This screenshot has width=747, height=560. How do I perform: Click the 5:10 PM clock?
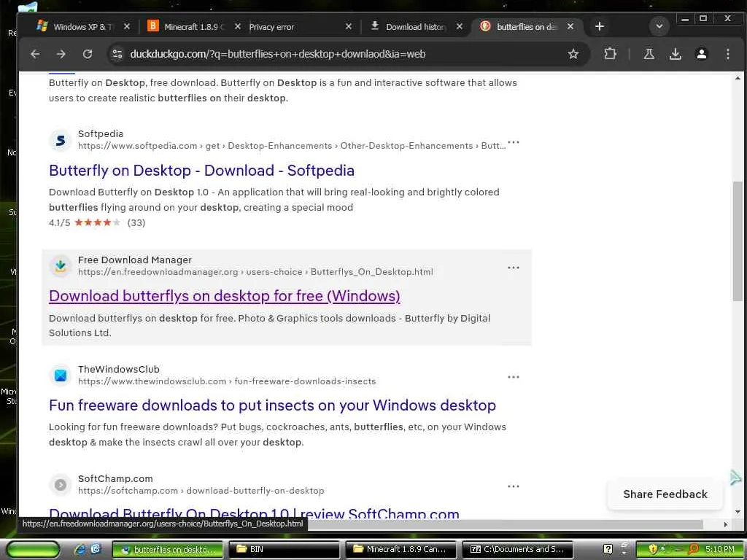click(x=720, y=549)
